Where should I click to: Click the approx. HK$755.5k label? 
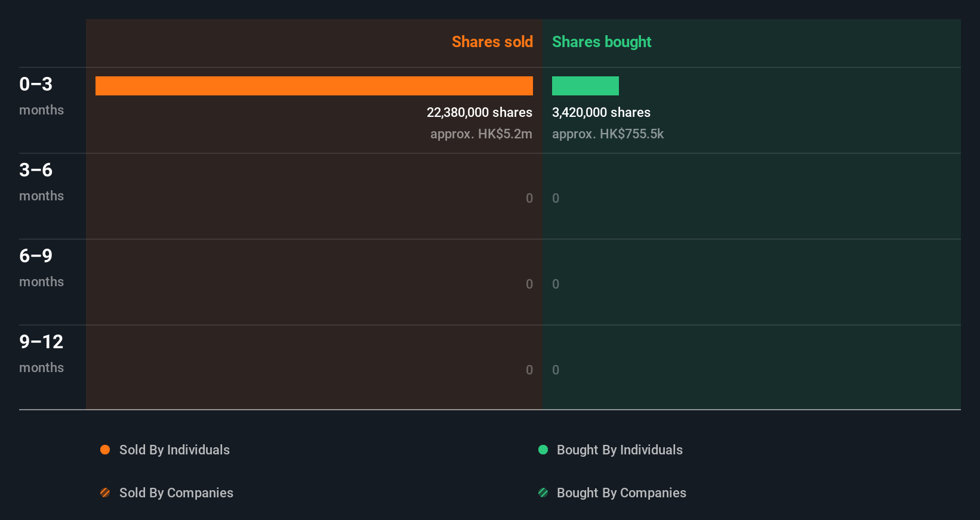608,134
